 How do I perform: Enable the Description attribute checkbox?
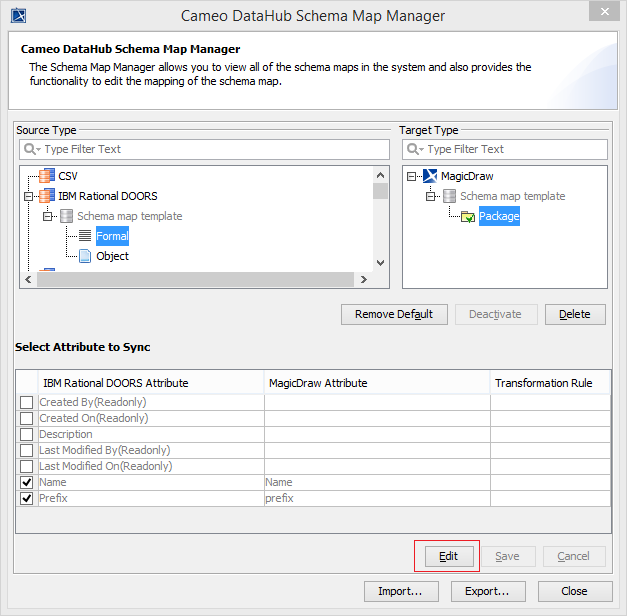tap(26, 434)
